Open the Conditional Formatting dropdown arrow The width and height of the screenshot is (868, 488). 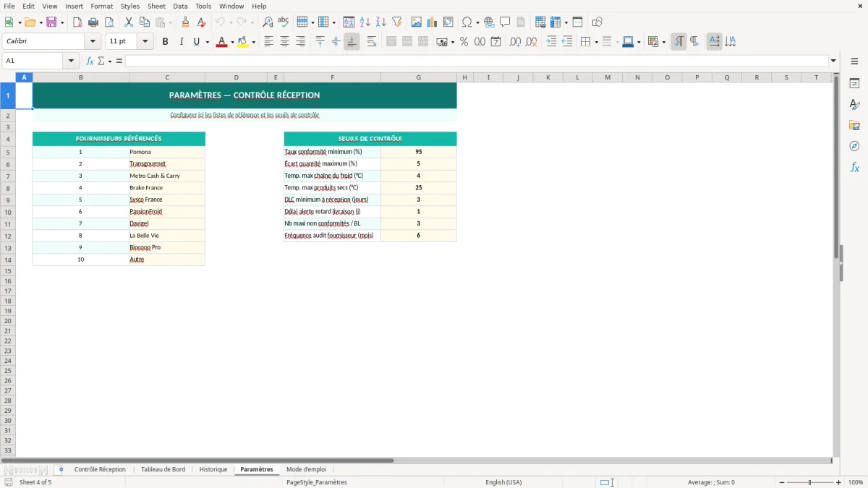click(663, 42)
